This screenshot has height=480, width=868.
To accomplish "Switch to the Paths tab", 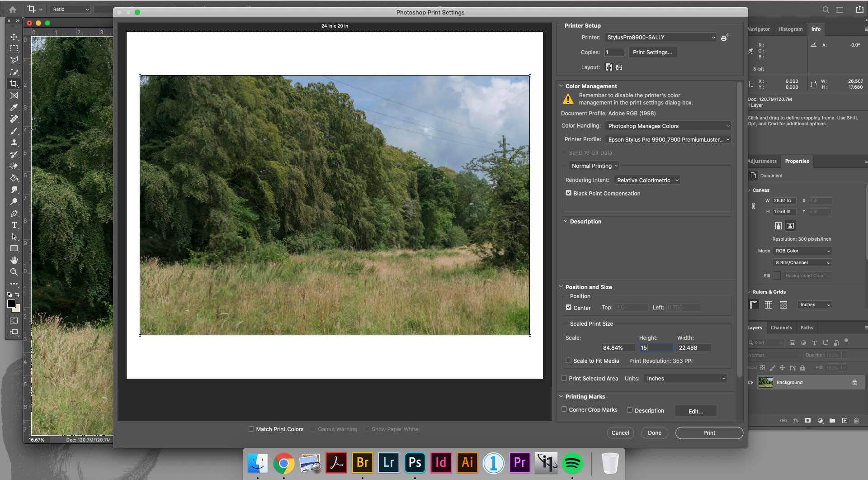I will (x=807, y=328).
